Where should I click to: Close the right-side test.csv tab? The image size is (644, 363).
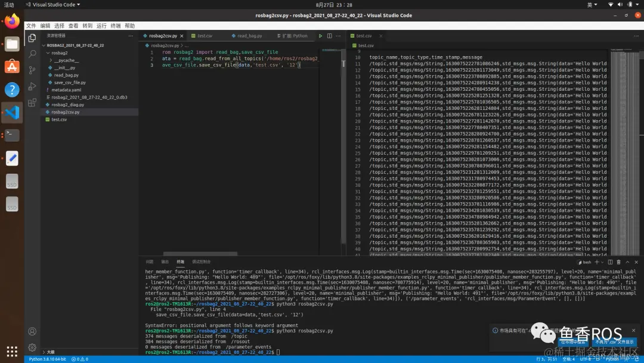(380, 36)
